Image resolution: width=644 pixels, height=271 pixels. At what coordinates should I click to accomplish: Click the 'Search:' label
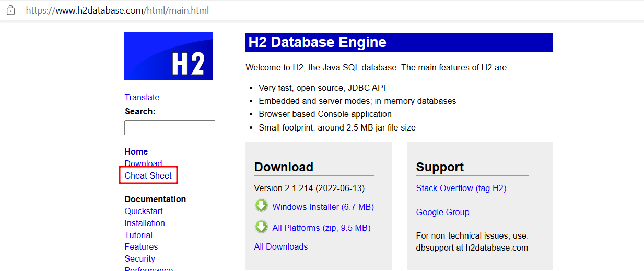(140, 111)
